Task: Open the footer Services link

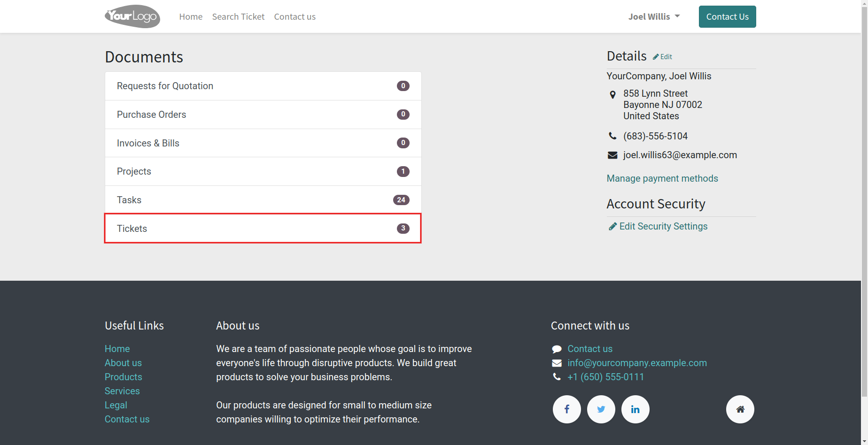Action: [122, 391]
